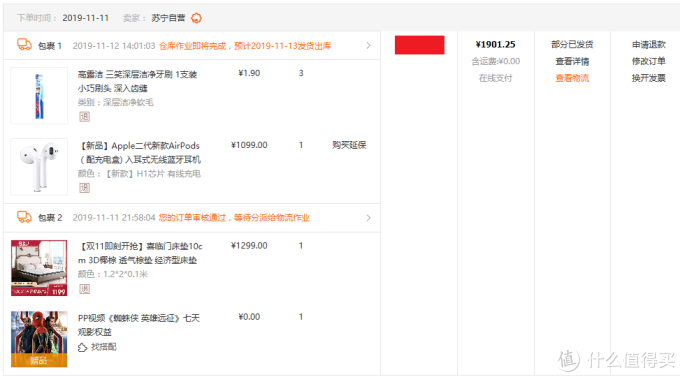Open the Apple二代新款AirPods product title link
The width and height of the screenshot is (680, 377).
(x=139, y=152)
